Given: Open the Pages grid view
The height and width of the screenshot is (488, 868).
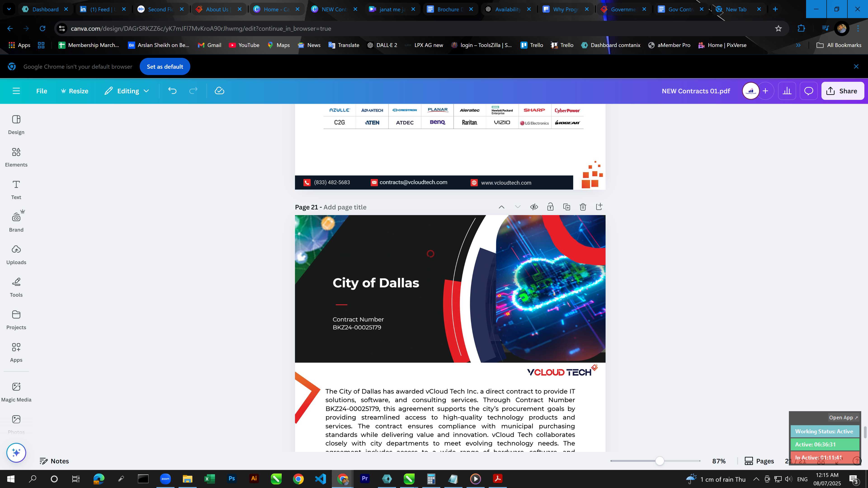Looking at the screenshot, I should (759, 461).
